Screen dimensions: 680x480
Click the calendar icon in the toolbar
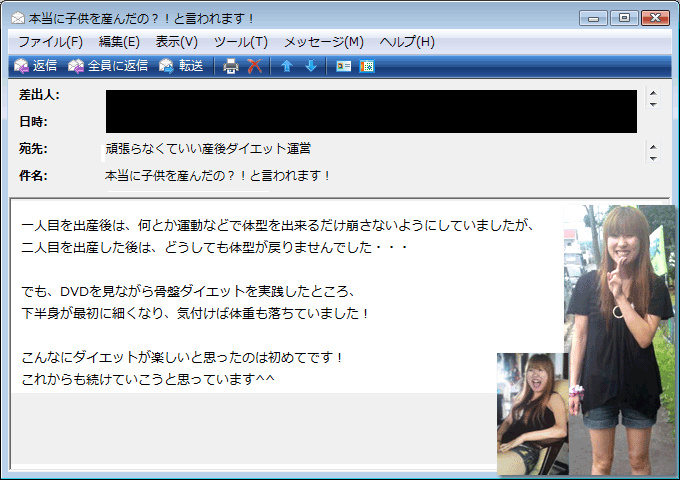pyautogui.click(x=367, y=66)
